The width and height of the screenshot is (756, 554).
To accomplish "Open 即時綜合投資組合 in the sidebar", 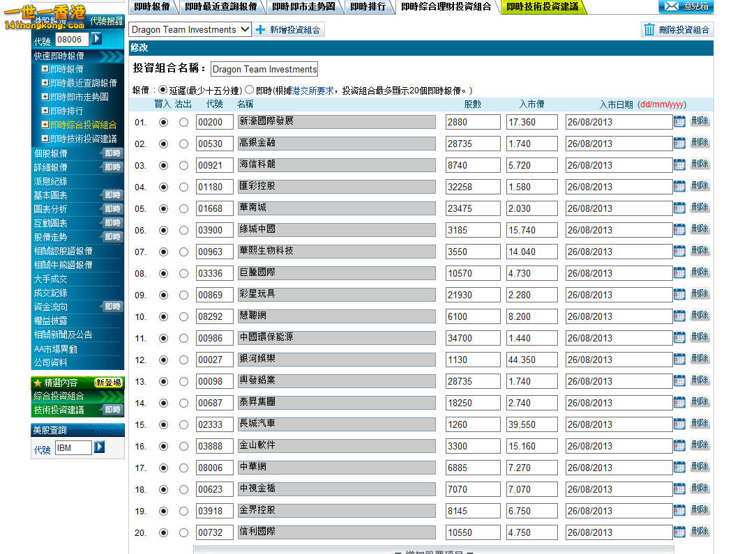I will (x=83, y=125).
